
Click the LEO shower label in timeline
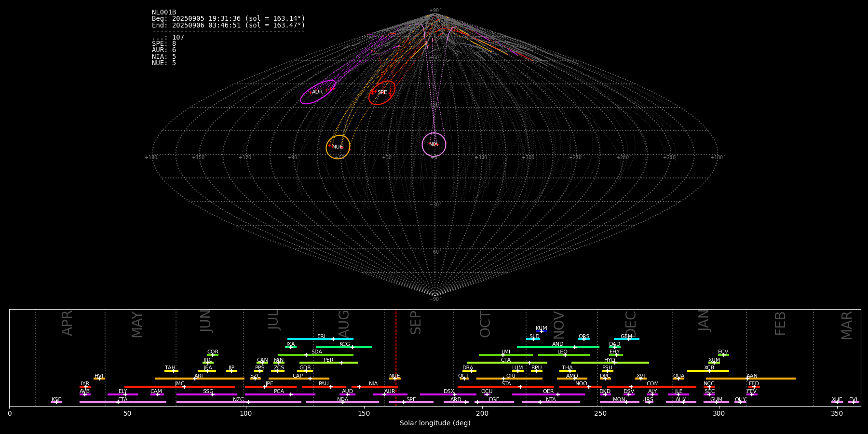(x=563, y=352)
